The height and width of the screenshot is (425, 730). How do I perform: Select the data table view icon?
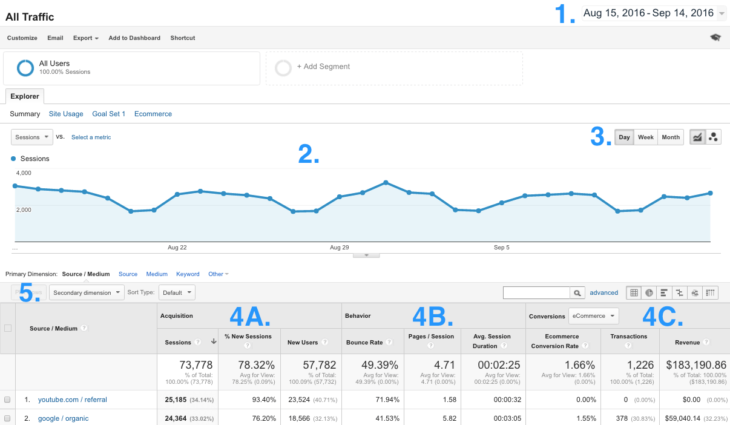click(x=634, y=293)
